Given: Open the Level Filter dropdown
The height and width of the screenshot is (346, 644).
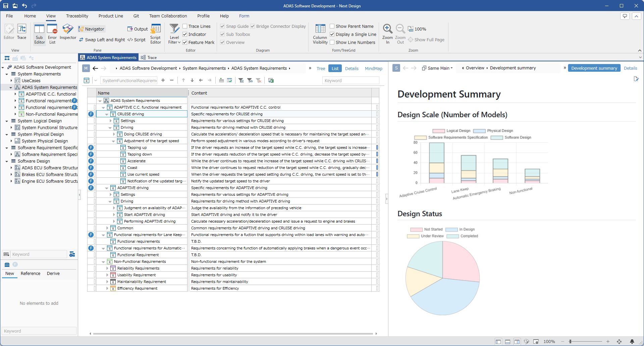Looking at the screenshot, I should tap(174, 34).
